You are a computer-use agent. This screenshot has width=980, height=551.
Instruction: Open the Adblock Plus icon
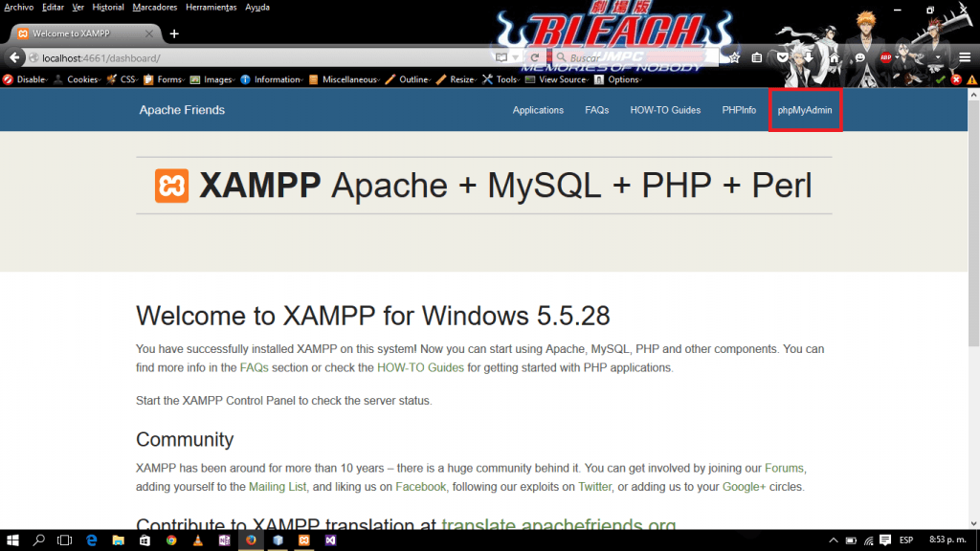(886, 57)
